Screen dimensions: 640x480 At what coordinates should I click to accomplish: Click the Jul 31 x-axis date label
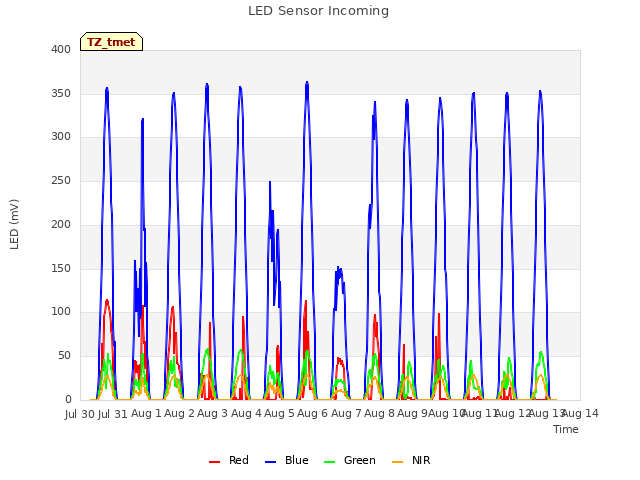113,414
